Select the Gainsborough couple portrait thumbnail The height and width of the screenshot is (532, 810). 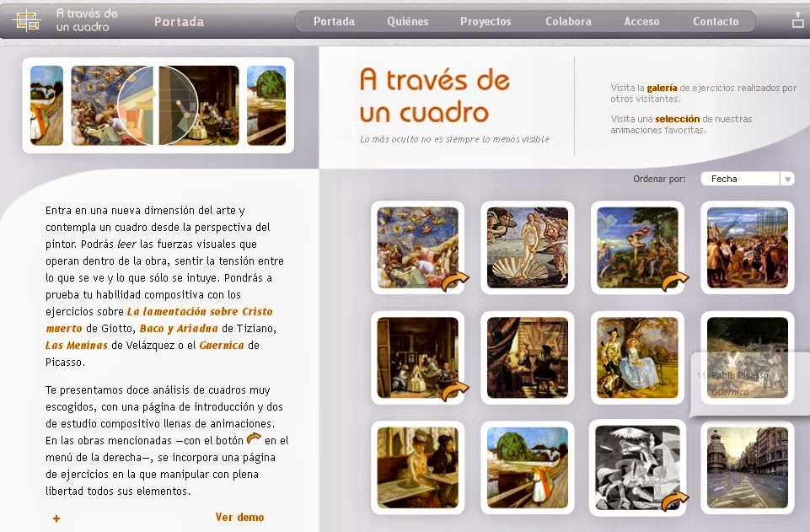[637, 357]
